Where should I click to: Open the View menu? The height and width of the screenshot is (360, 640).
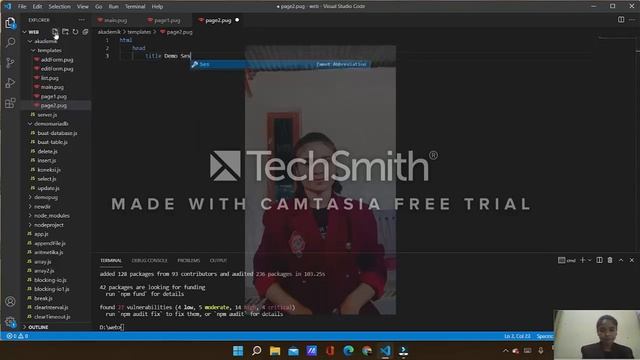click(83, 7)
